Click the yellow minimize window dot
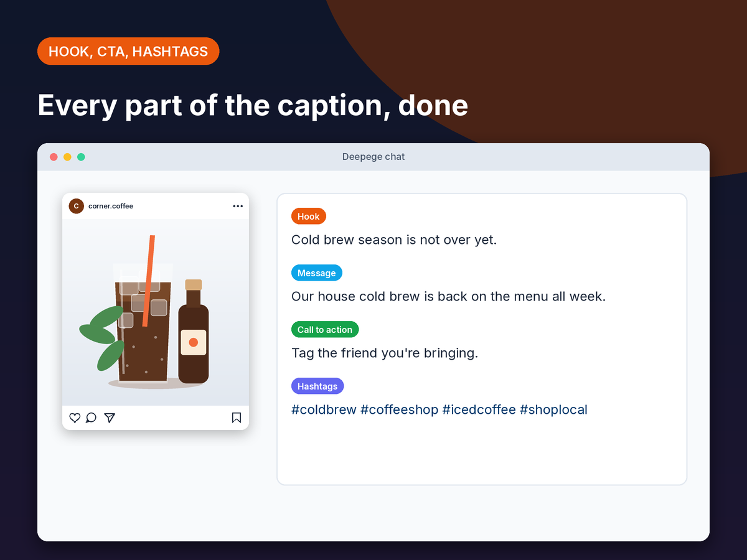The image size is (747, 560). point(67,157)
